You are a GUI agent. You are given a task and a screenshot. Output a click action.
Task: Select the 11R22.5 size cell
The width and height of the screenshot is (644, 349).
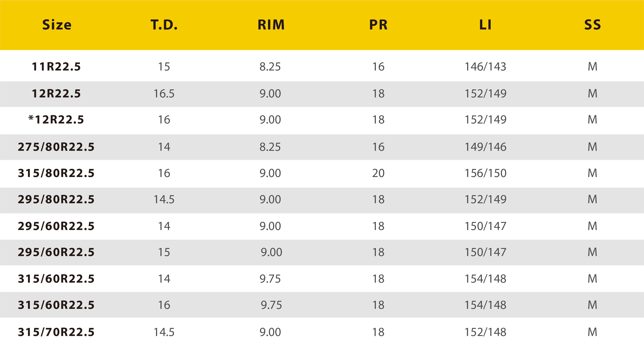click(56, 67)
